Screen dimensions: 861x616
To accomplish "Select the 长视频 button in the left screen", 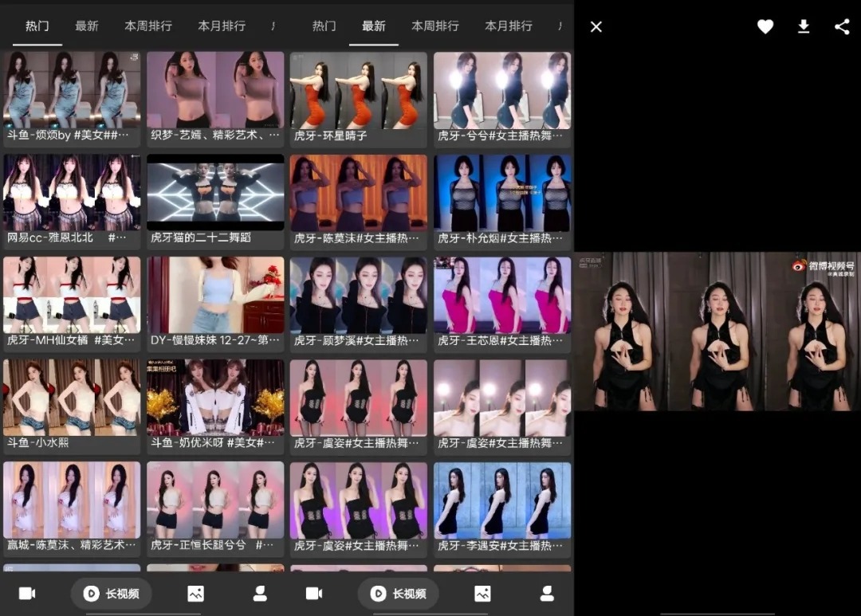I will click(112, 594).
